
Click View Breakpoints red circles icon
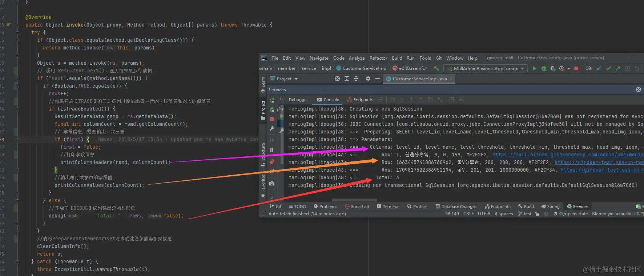click(x=272, y=161)
